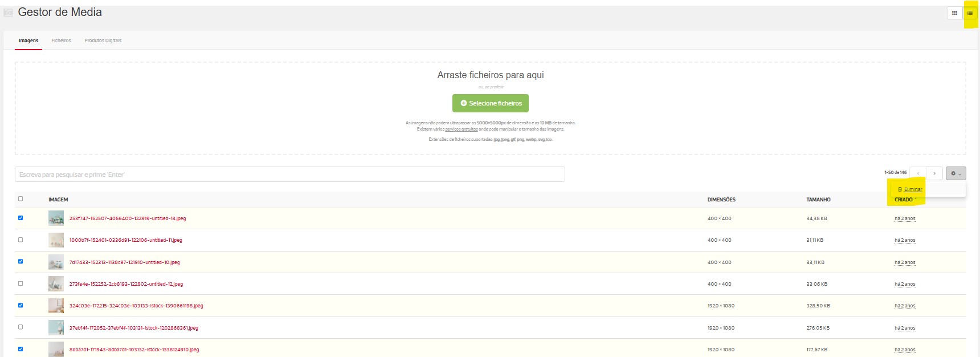Open file link 37ebf4f-172052 istock-1202868361.jpeg
This screenshot has width=980, height=357.
click(134, 328)
